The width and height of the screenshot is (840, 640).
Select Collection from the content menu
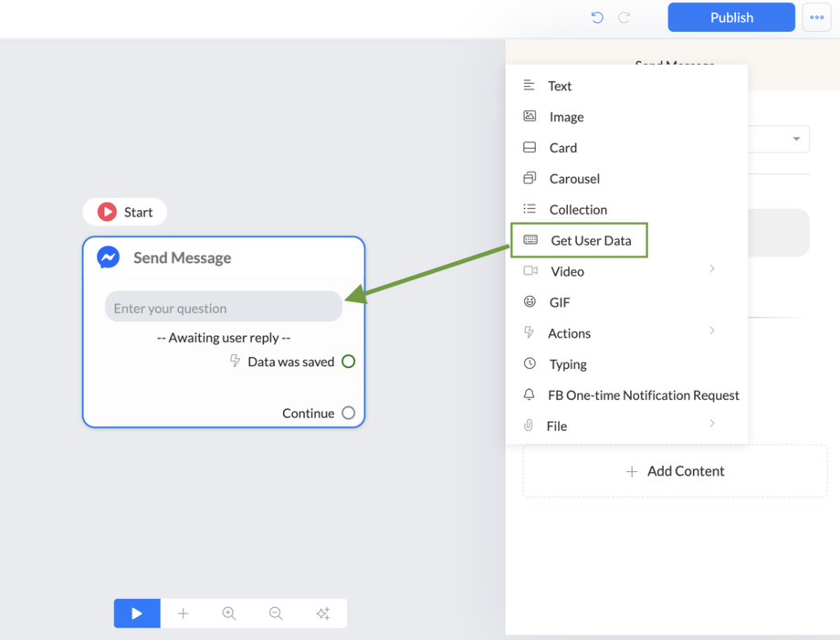coord(626,209)
